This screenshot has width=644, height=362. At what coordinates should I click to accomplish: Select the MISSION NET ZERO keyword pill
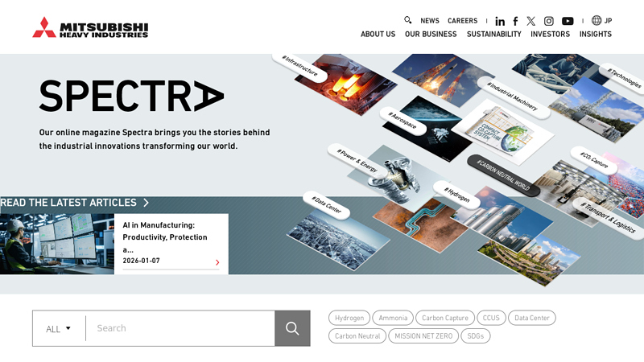423,336
